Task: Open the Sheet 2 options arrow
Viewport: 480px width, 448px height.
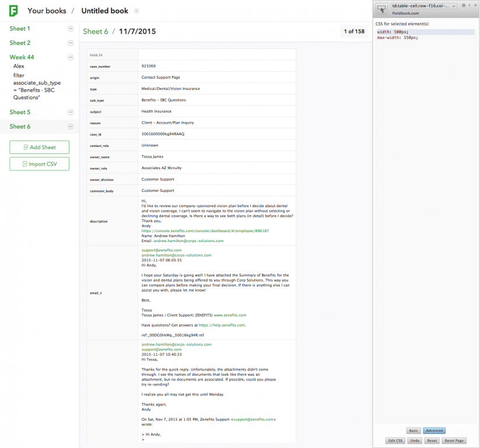Action: 71,43
